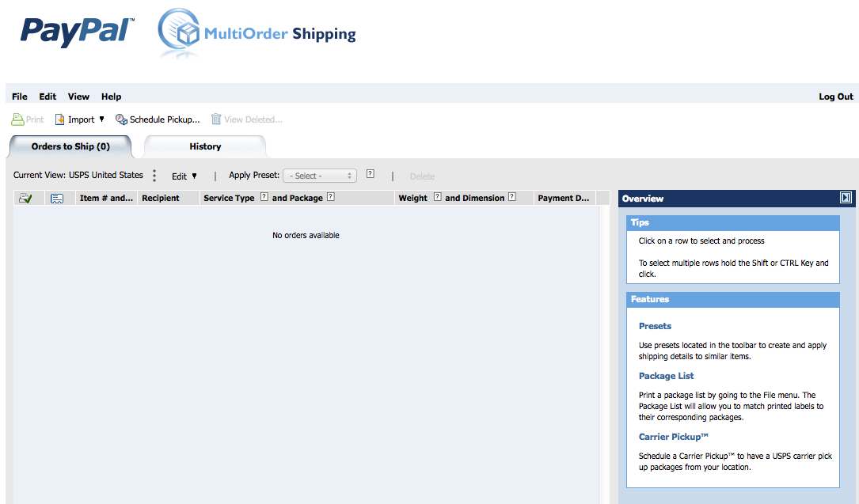Click the View Deleted... button label
This screenshot has width=859, height=504.
(x=253, y=119)
